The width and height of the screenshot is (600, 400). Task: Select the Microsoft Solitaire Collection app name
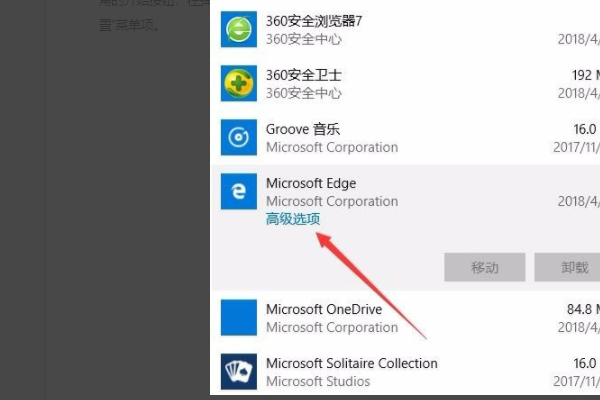(352, 363)
